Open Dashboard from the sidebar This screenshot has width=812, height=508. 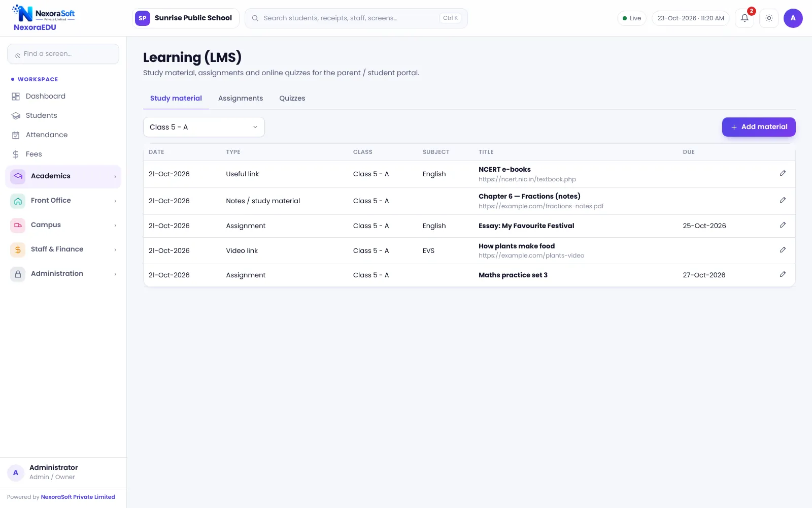tap(63, 97)
